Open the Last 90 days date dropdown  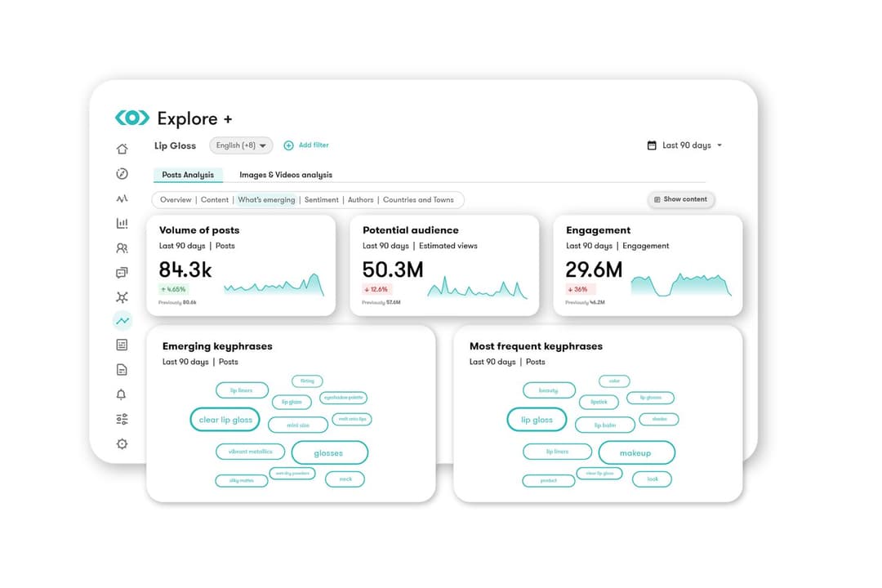(x=684, y=145)
